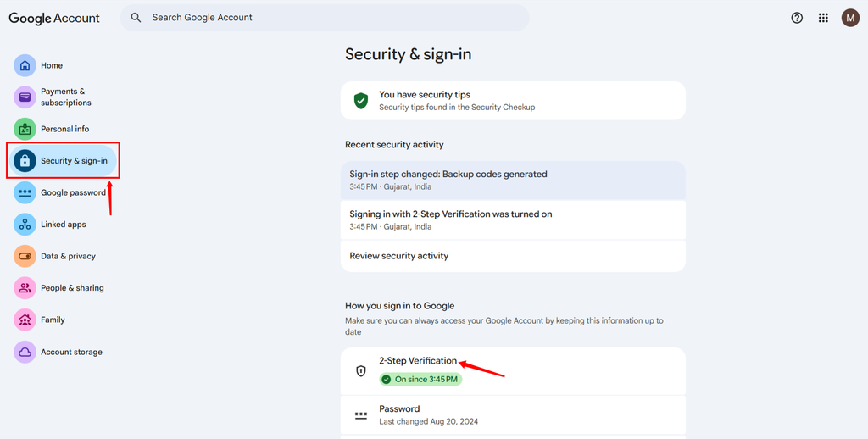Click the Recent security activity heading
Screen dimensions: 868x439
(394, 144)
